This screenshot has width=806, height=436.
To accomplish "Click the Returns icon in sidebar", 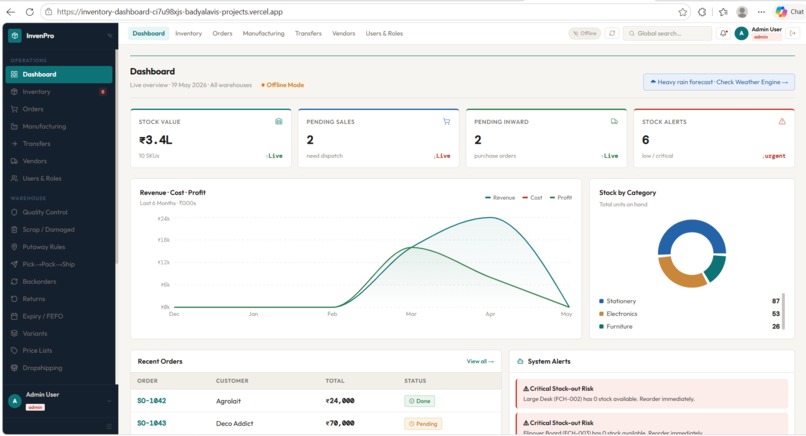I will click(x=14, y=299).
